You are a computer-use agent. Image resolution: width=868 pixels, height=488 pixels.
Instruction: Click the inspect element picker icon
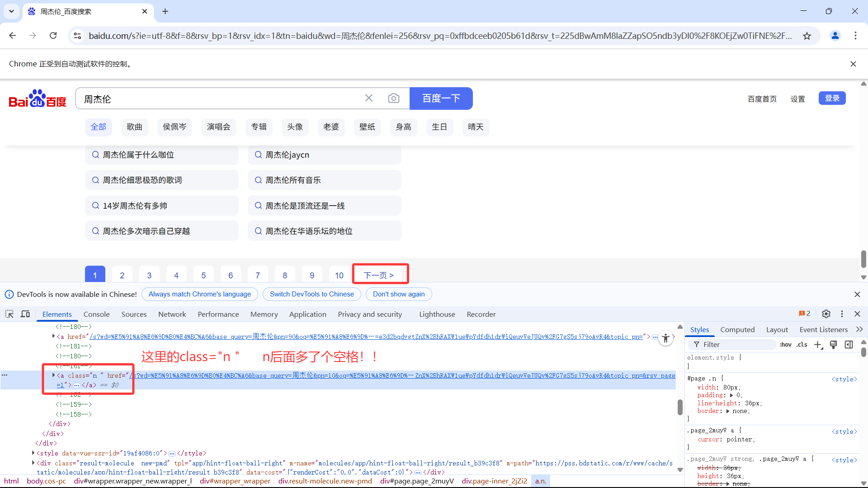tap(9, 314)
